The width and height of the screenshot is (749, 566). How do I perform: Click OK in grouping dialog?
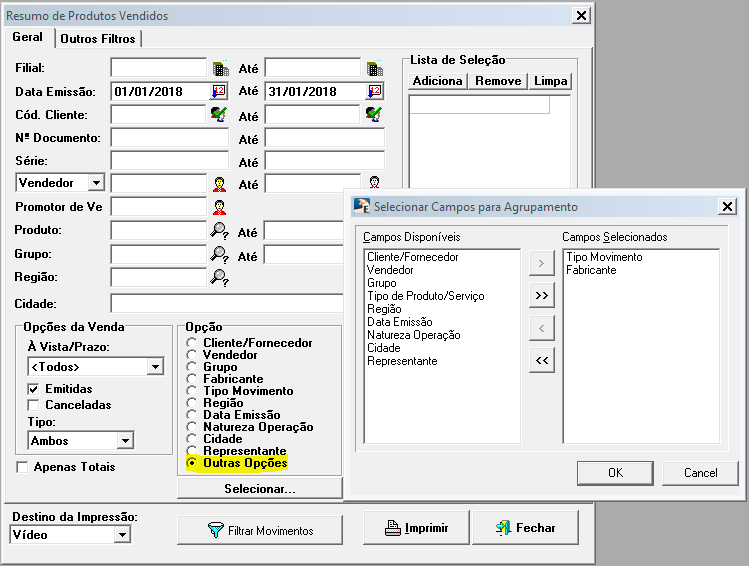click(615, 472)
